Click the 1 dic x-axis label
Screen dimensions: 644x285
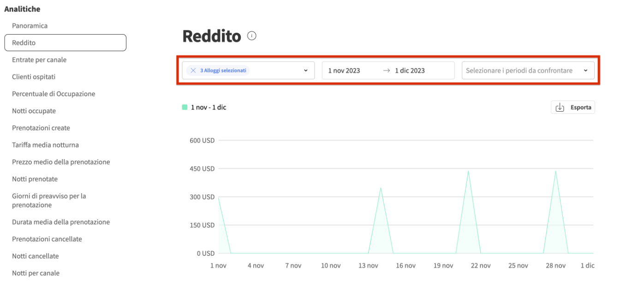(587, 266)
